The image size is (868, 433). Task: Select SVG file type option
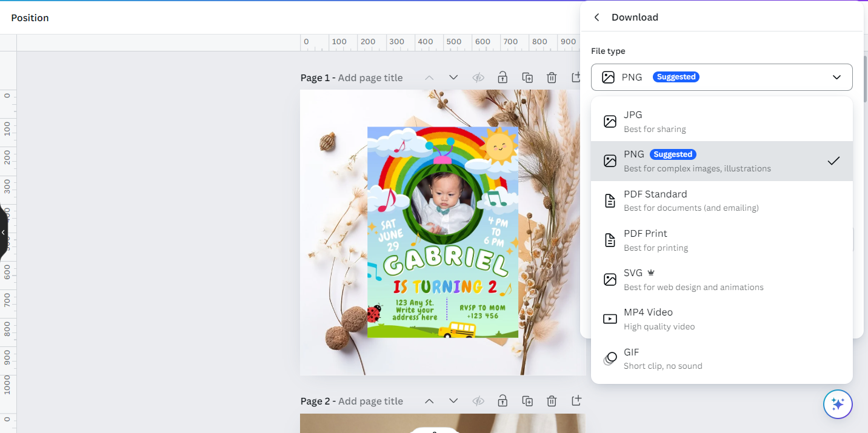click(x=721, y=280)
